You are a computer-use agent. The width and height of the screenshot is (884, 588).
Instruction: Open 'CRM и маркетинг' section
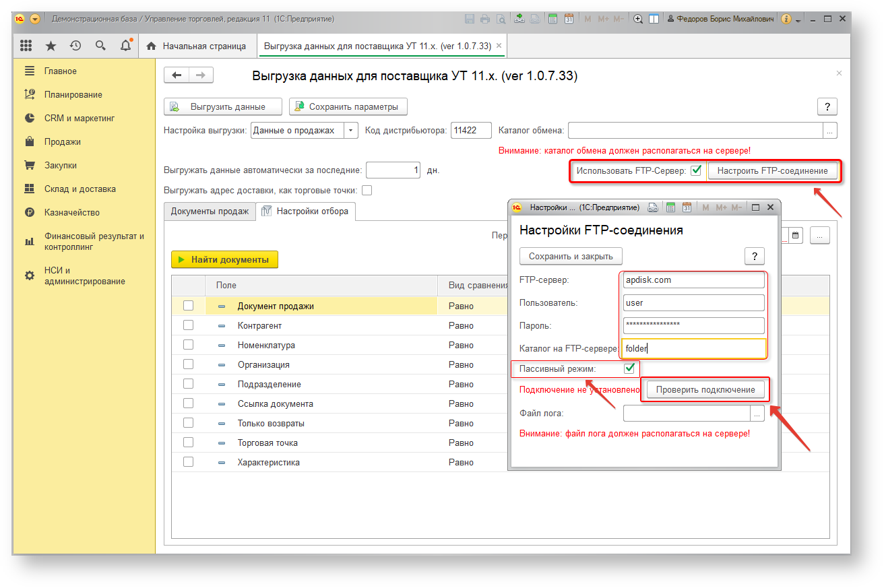80,118
